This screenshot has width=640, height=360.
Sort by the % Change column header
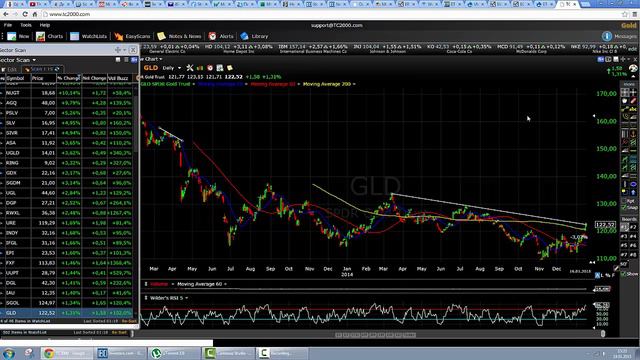[69, 78]
